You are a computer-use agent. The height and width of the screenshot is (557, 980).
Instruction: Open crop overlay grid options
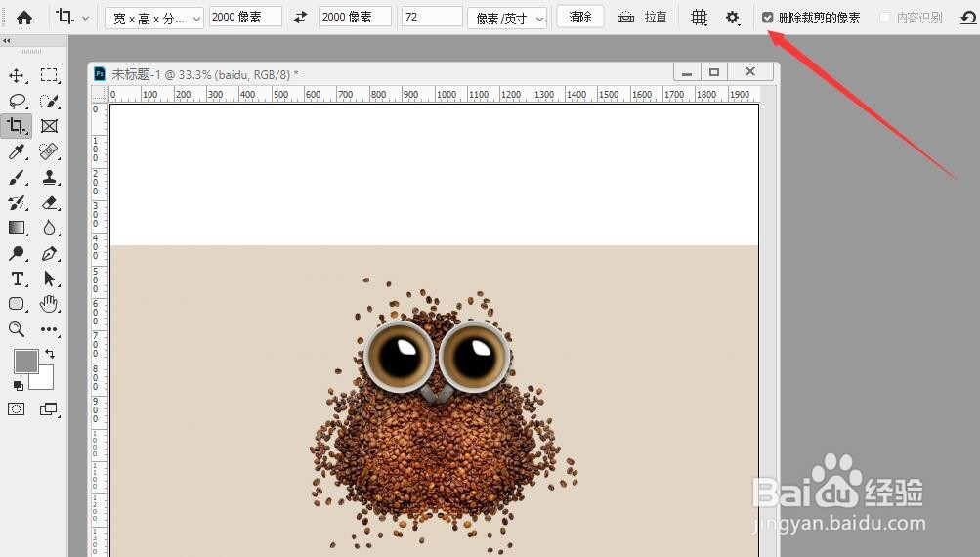coord(699,18)
